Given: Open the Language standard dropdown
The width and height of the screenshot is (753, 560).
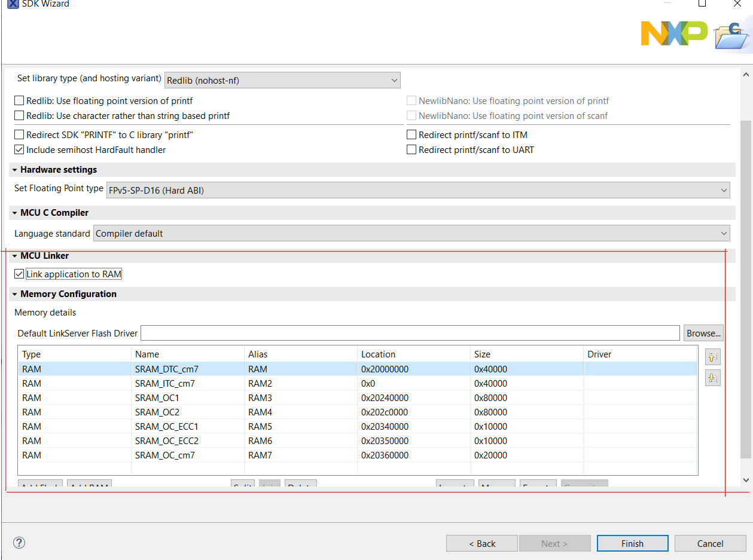Looking at the screenshot, I should (x=724, y=233).
